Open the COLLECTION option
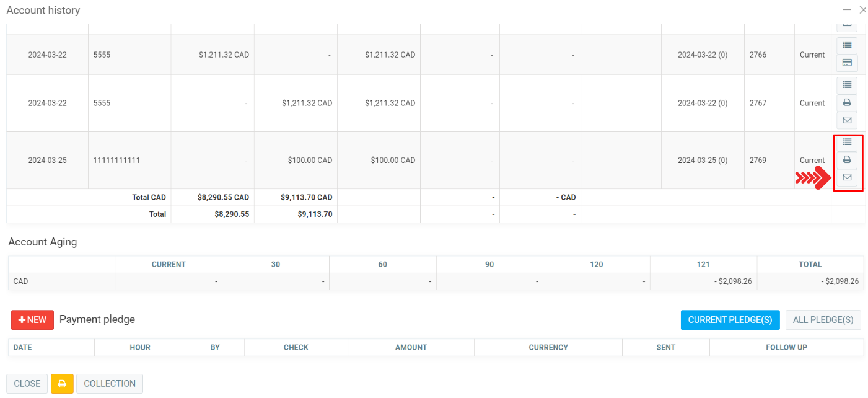Screen dimensions: 868x398 pos(110,384)
